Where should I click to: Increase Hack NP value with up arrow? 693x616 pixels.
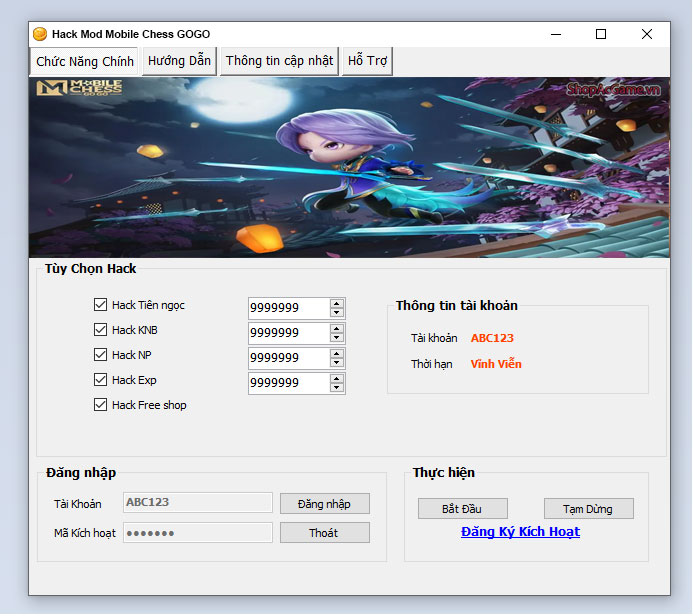point(337,354)
